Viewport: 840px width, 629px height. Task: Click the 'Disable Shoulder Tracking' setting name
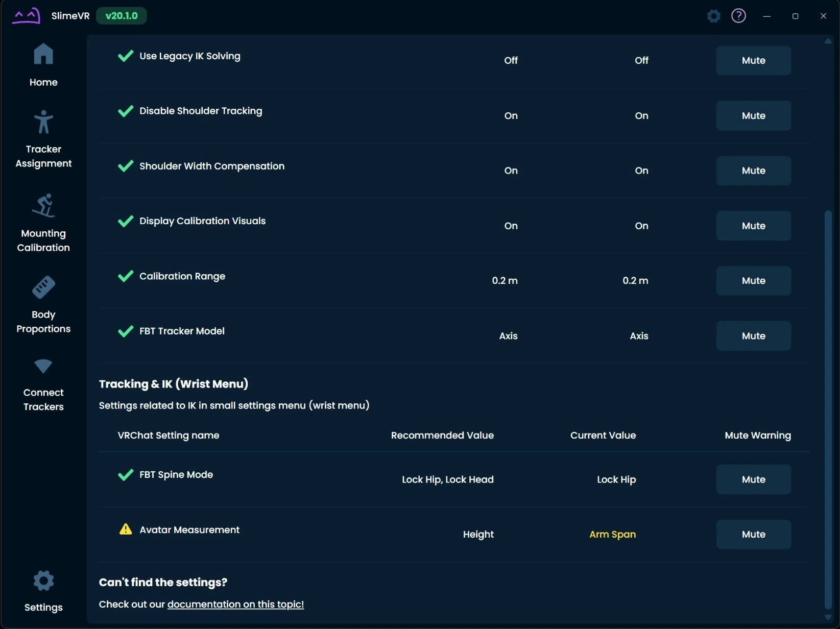pos(201,111)
